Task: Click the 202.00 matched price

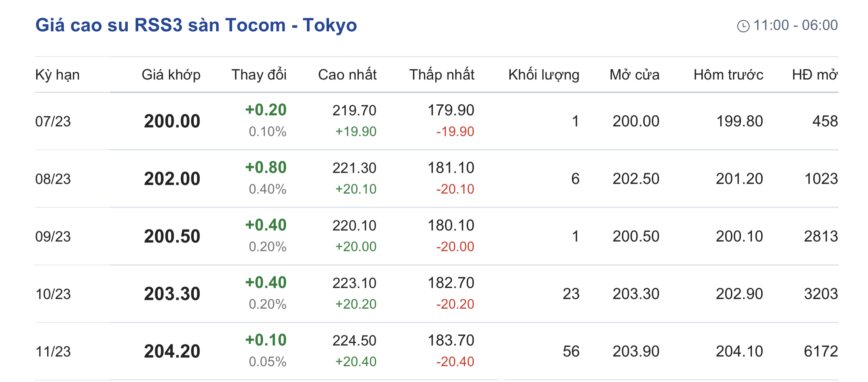Action: [172, 179]
